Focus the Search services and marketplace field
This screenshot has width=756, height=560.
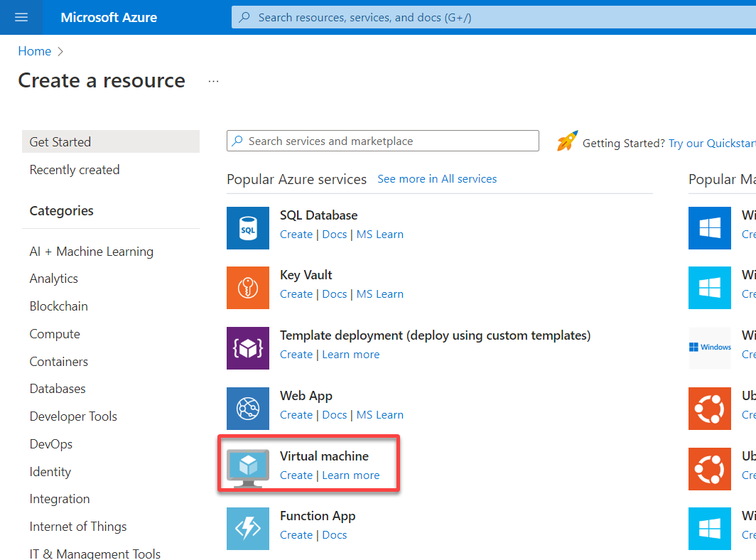383,141
